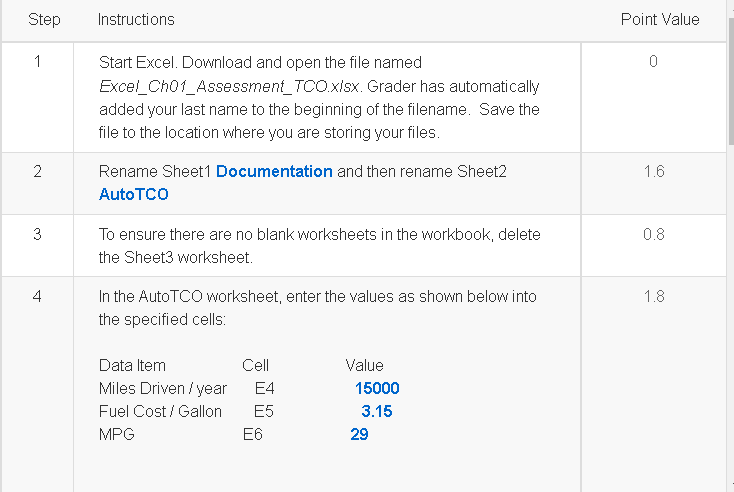Image resolution: width=734 pixels, height=492 pixels.
Task: Click step number 3 in the Step column
Action: pyautogui.click(x=37, y=234)
